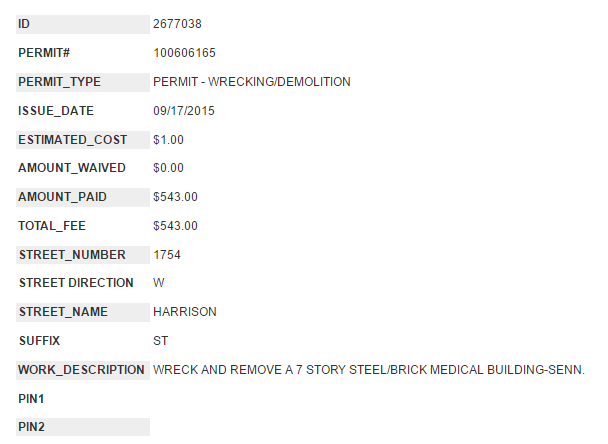Click the STREET DIRECTION label
This screenshot has width=608, height=444.
pos(76,283)
